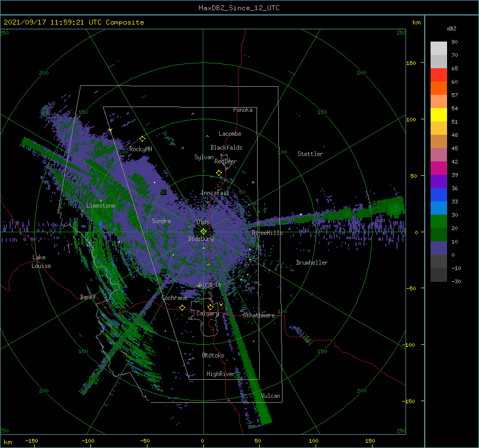Click the yellow km label at bottom left
Image resolution: width=479 pixels, height=448 pixels.
point(8,442)
